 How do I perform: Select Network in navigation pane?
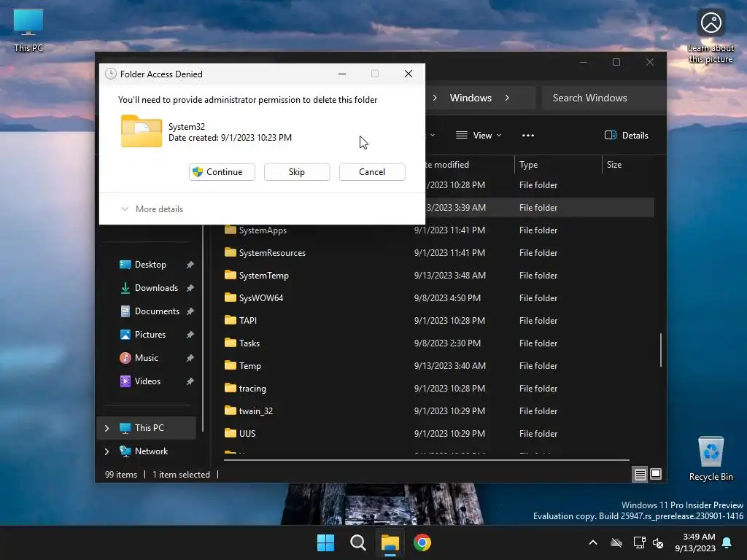coord(151,451)
